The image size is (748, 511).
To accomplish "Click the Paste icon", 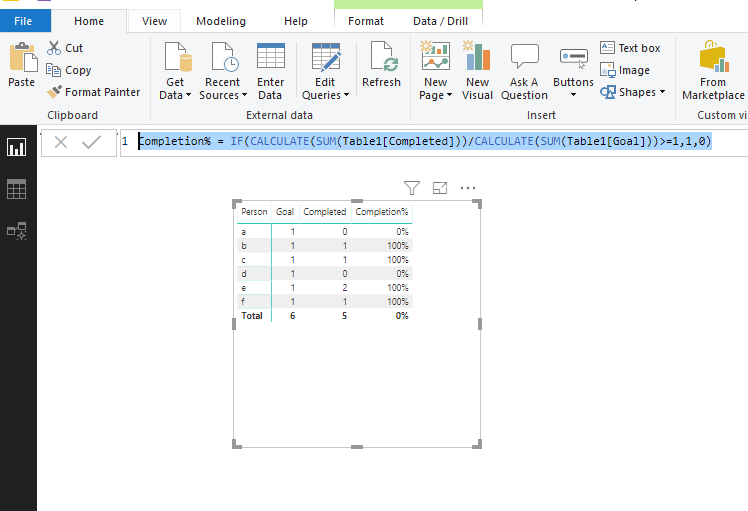I will coord(22,57).
